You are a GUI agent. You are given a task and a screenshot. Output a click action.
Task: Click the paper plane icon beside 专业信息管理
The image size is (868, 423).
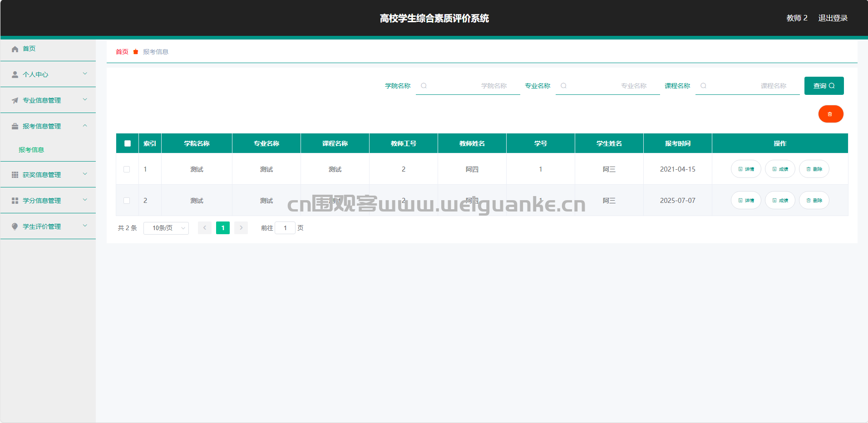[x=15, y=101]
